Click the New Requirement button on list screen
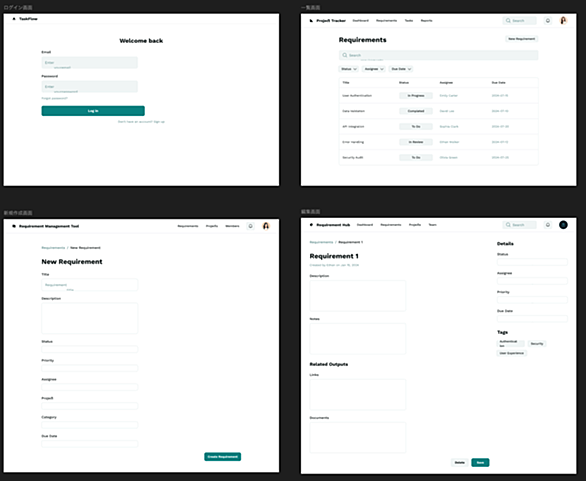586x481 pixels. (x=522, y=39)
